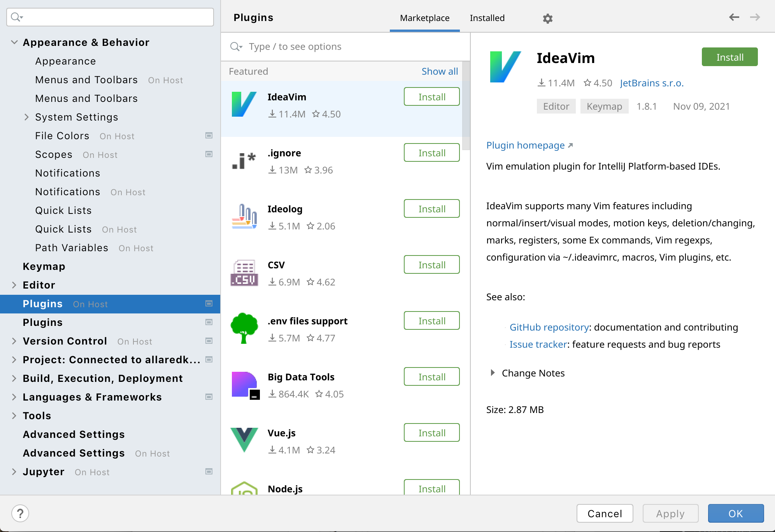Click the Ideolog plugin icon
Viewport: 775px width, 532px height.
pyautogui.click(x=244, y=216)
